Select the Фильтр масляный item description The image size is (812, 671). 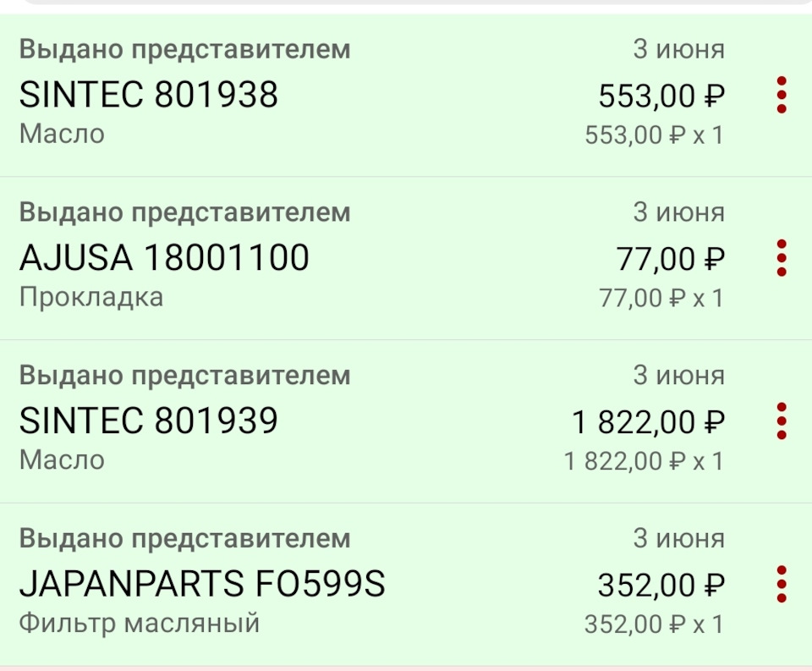[x=139, y=624]
